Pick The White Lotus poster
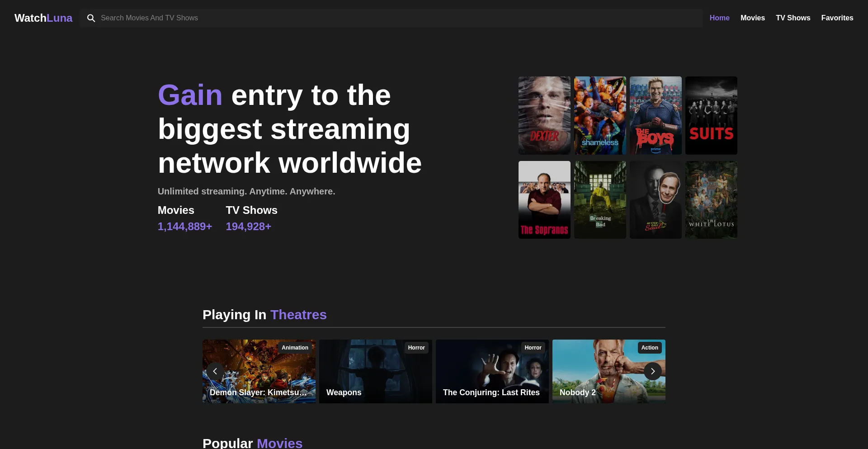 [711, 199]
